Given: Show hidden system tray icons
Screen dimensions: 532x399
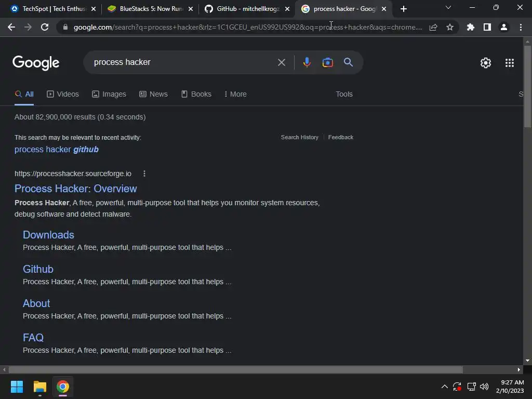Looking at the screenshot, I should coord(445,387).
